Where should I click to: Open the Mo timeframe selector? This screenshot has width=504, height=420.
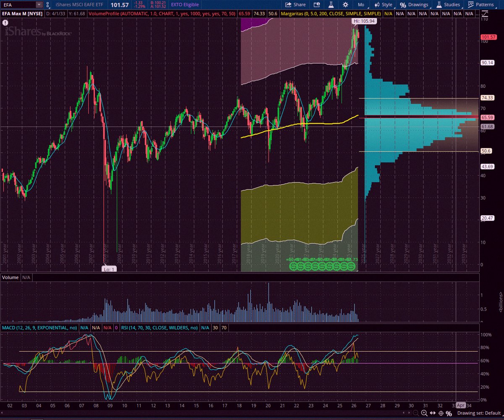(x=361, y=5)
